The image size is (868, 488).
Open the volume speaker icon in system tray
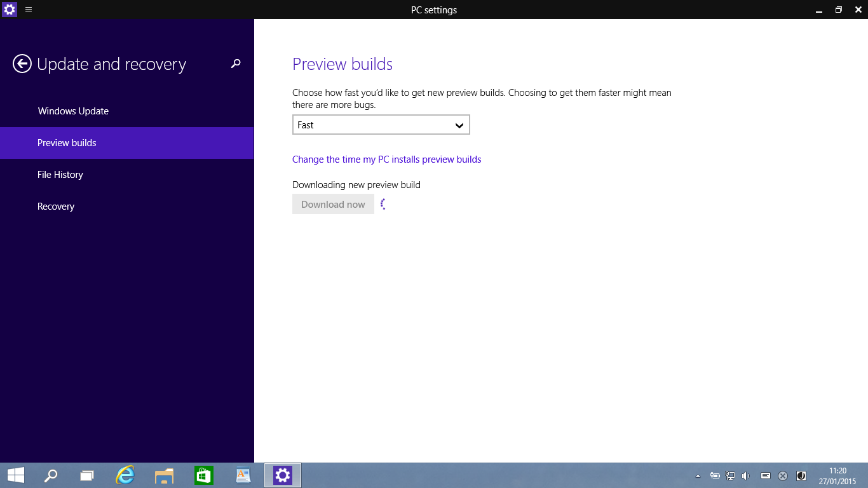pyautogui.click(x=745, y=476)
